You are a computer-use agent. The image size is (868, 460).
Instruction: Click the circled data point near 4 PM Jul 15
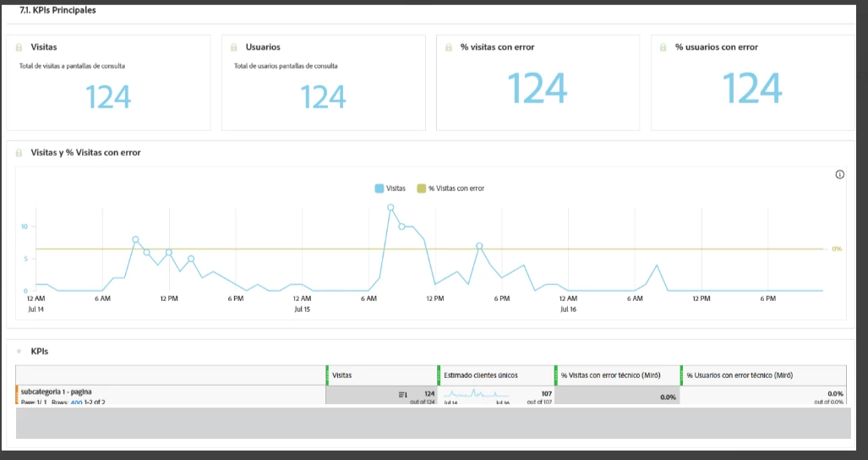pos(479,246)
